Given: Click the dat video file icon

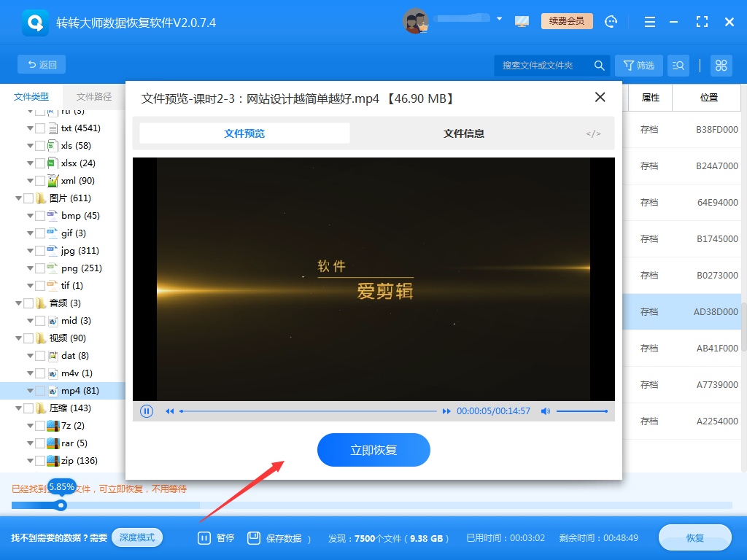Looking at the screenshot, I should coord(53,356).
